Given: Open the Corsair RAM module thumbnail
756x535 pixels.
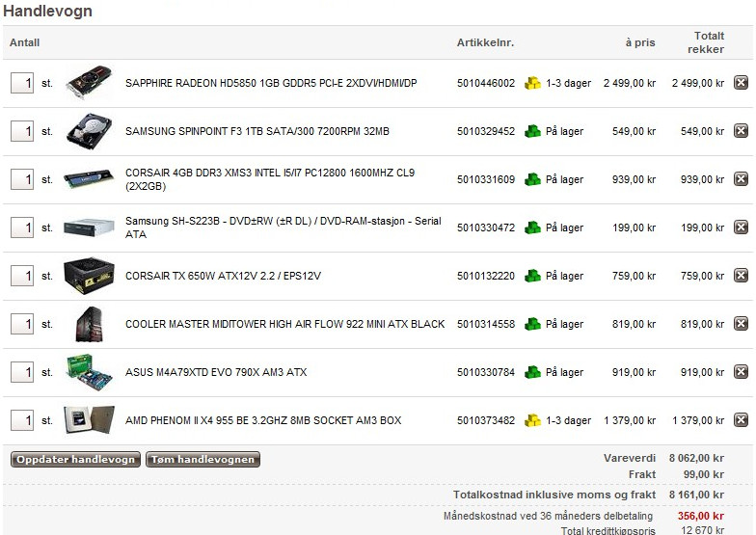Looking at the screenshot, I should point(89,178).
